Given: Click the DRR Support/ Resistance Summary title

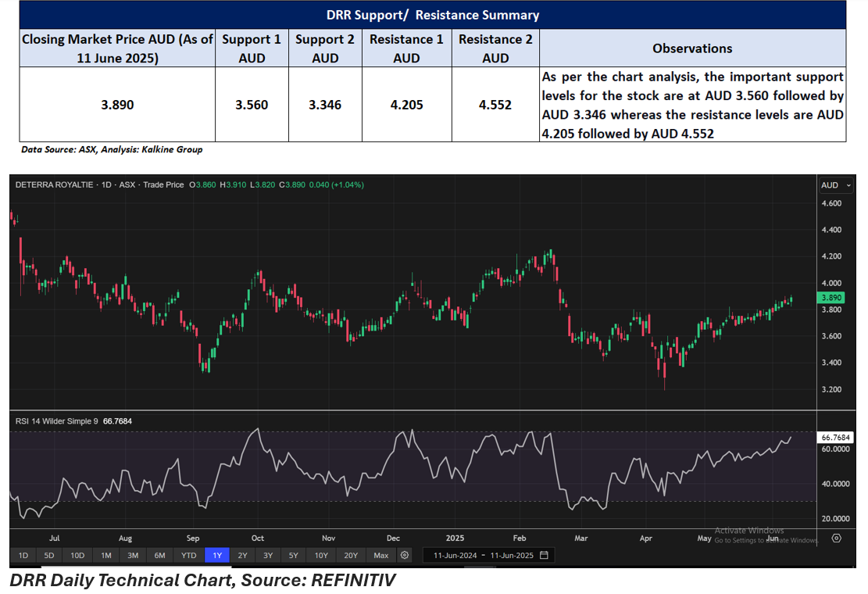Looking at the screenshot, I should click(432, 15).
